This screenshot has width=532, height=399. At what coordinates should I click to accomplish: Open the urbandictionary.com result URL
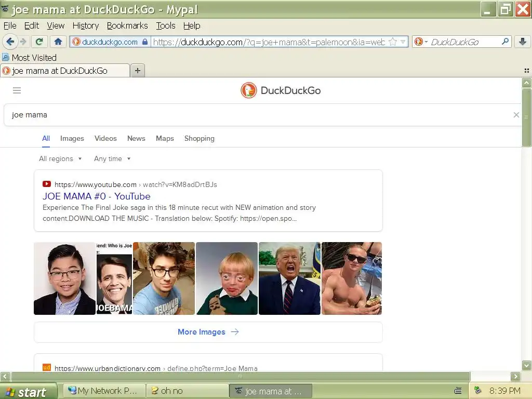pyautogui.click(x=156, y=368)
